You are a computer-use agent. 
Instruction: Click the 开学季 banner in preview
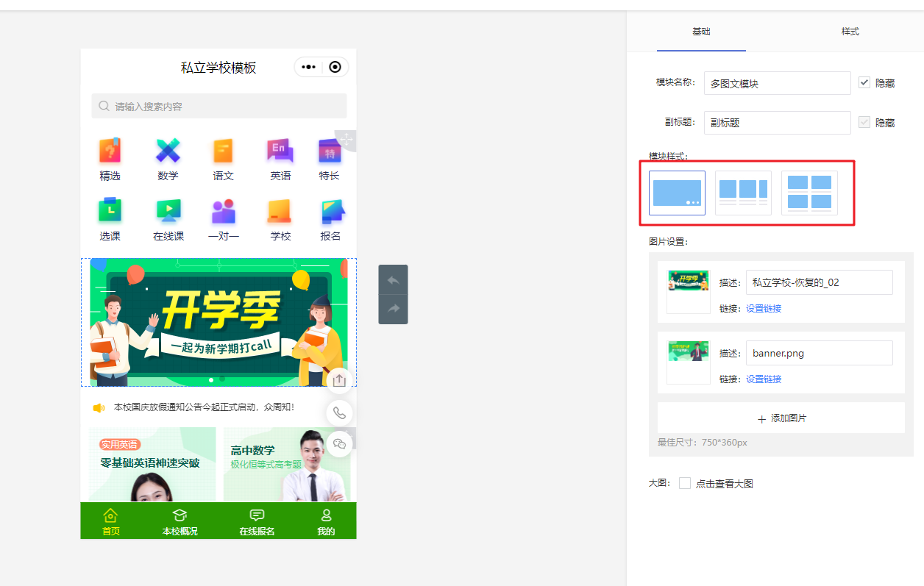tap(218, 322)
